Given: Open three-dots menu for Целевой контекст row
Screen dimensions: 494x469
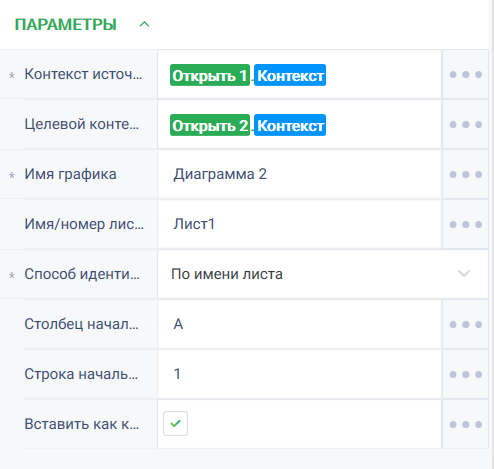Looking at the screenshot, I should [465, 124].
